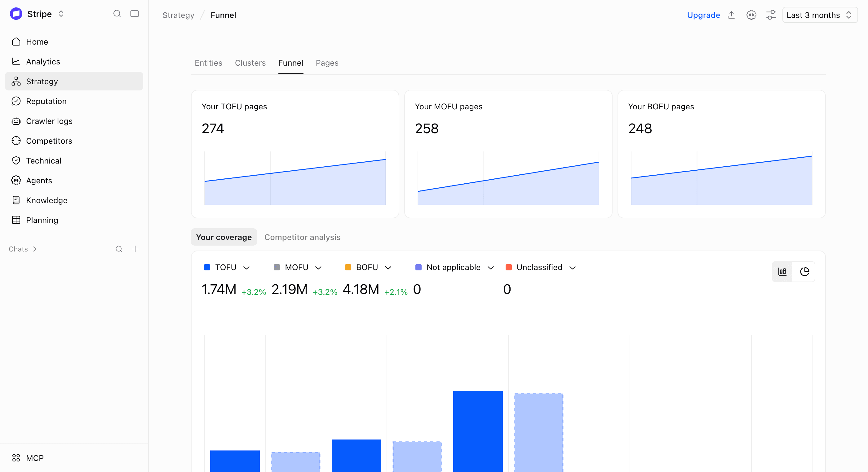The height and width of the screenshot is (472, 868).
Task: Switch to the Pages tab
Action: click(327, 63)
